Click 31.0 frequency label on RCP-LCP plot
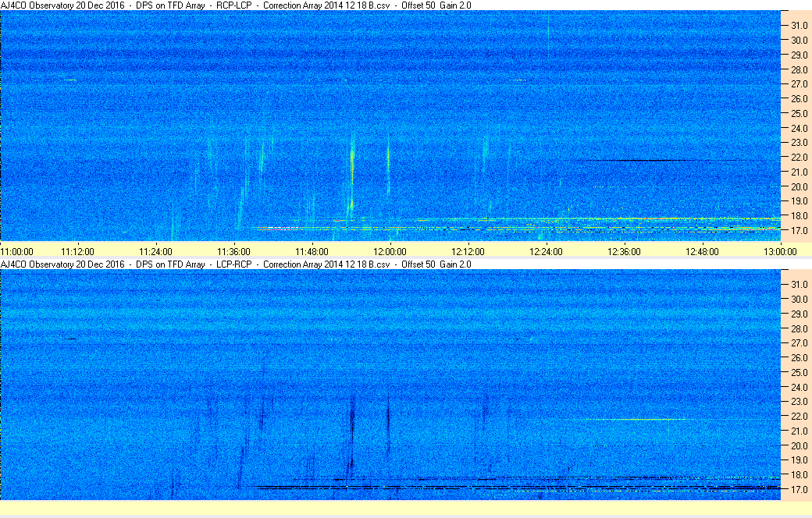This screenshot has height=518, width=812. click(799, 26)
